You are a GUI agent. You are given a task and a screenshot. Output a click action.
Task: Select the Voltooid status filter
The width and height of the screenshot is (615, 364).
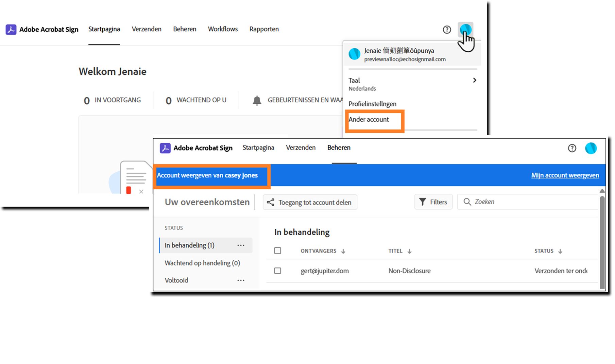coord(176,280)
